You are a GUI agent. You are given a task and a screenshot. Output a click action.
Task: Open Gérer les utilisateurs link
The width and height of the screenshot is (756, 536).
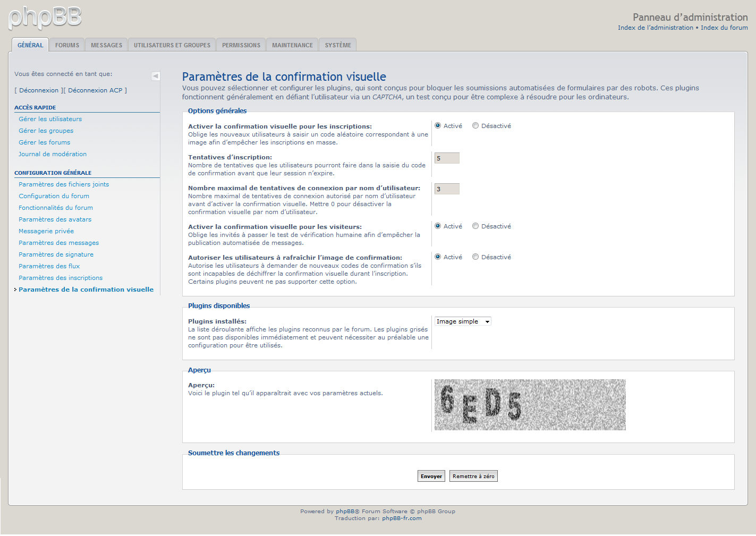pyautogui.click(x=50, y=119)
